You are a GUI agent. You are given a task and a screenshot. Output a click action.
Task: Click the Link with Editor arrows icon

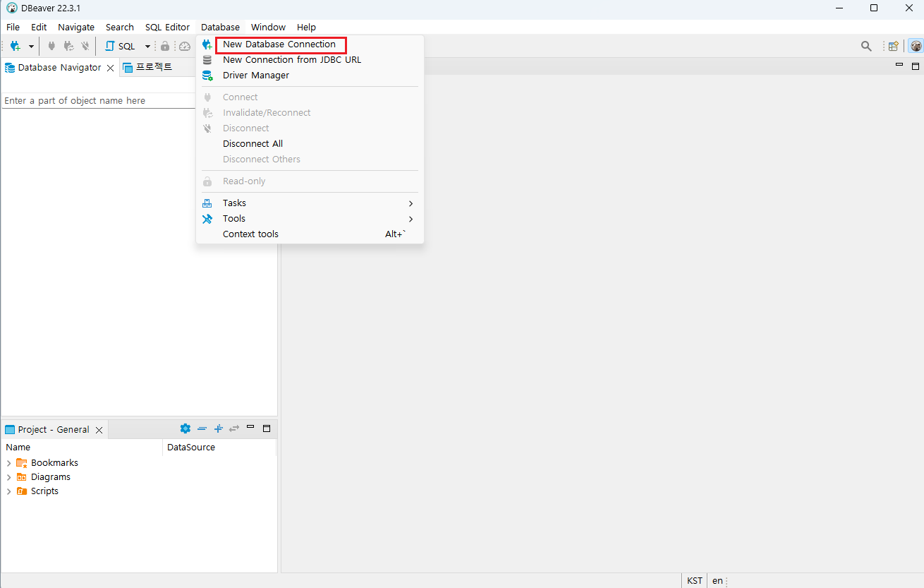tap(234, 428)
